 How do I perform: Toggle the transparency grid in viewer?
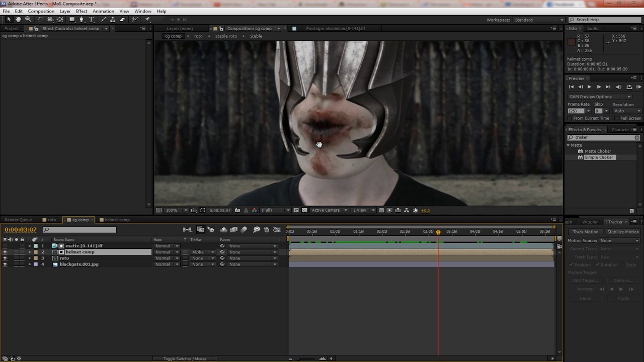point(304,210)
